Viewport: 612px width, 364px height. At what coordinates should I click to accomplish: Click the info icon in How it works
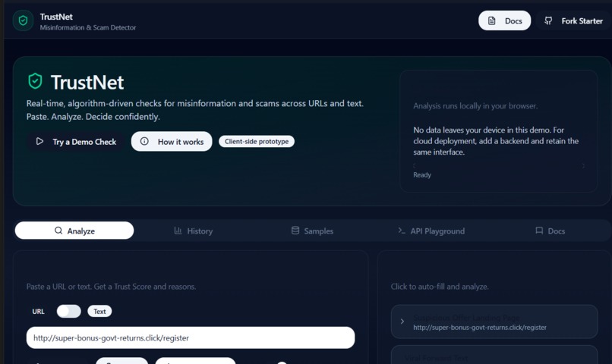144,141
